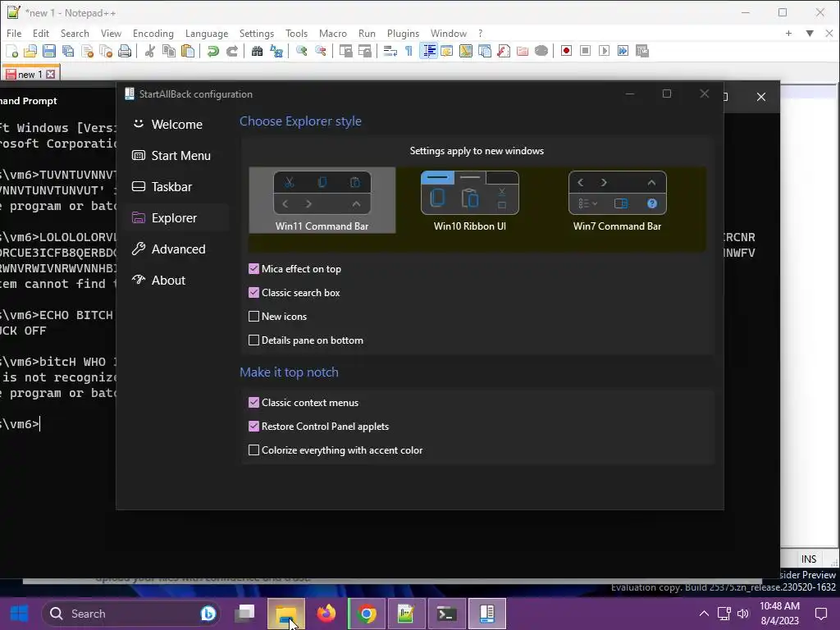
Task: Open Advanced settings page
Action: (176, 249)
